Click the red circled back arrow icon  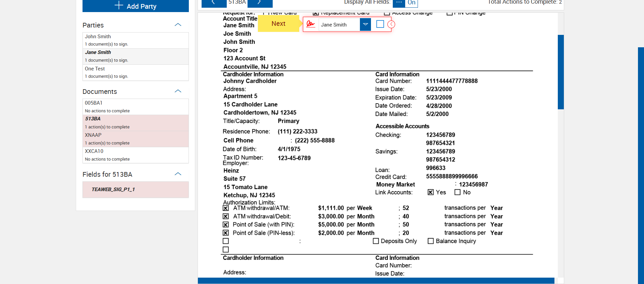click(x=391, y=24)
